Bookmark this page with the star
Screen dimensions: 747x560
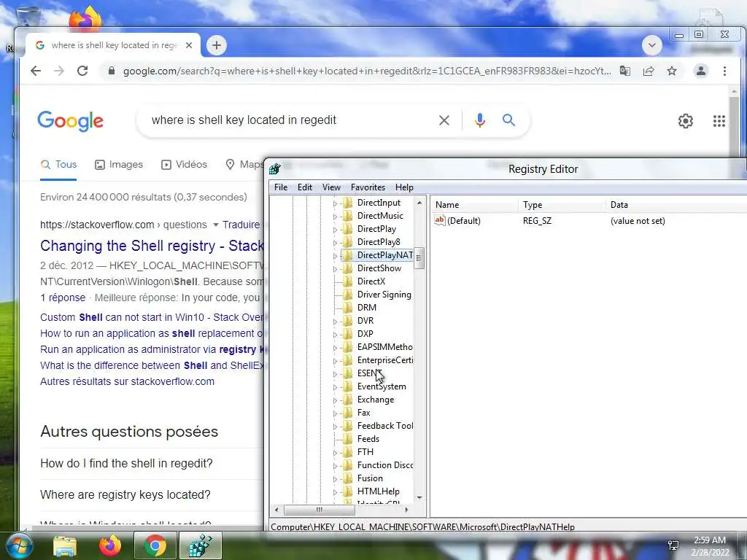pyautogui.click(x=672, y=71)
